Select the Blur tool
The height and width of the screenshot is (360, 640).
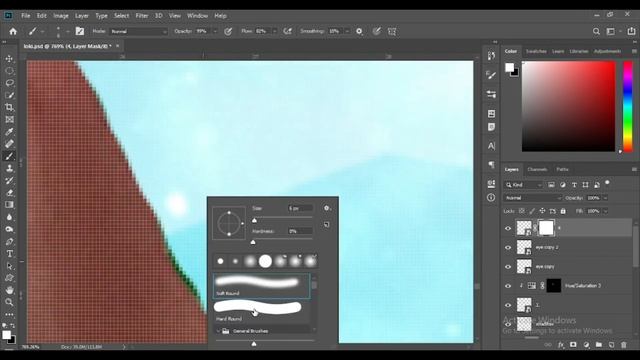tap(9, 217)
